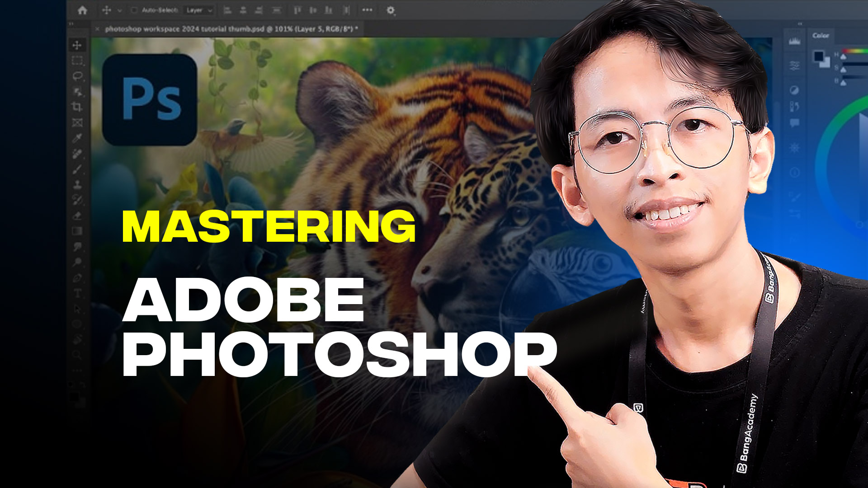The image size is (868, 488).
Task: Select the Crop tool
Action: point(77,107)
